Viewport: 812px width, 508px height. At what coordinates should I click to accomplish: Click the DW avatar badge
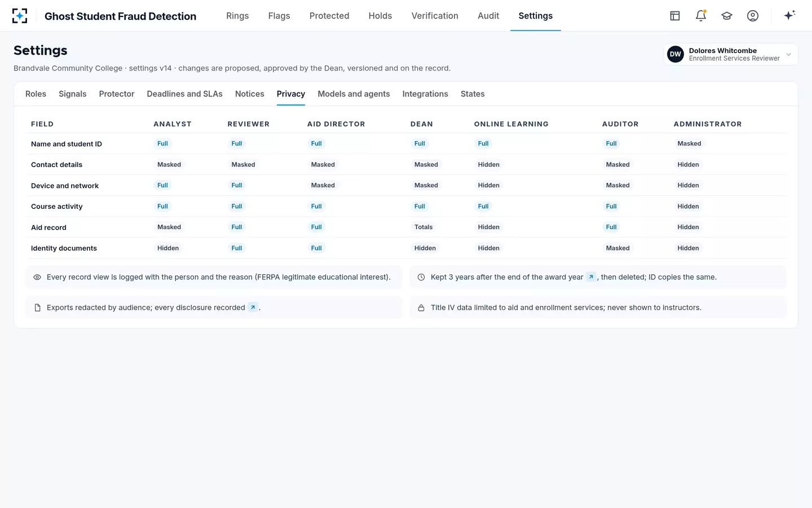tap(676, 54)
